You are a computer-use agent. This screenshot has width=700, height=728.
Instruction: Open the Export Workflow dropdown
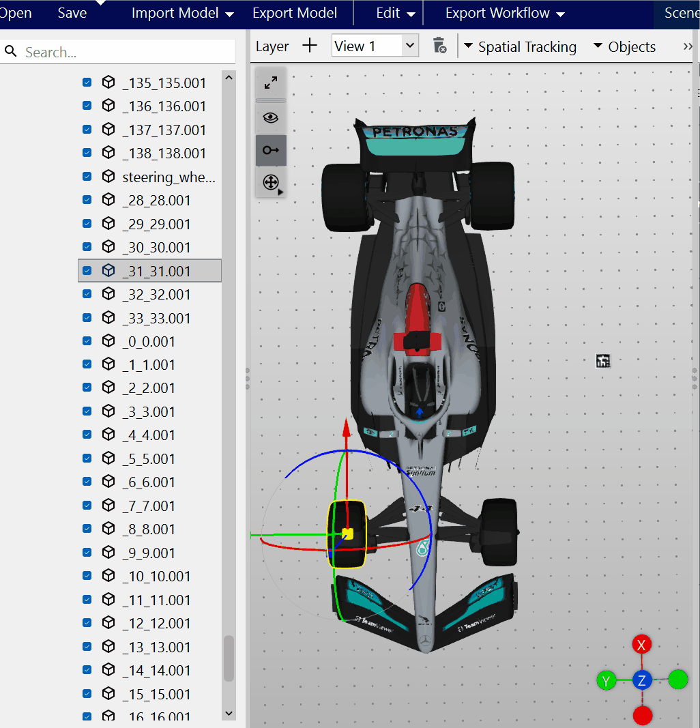(x=505, y=13)
